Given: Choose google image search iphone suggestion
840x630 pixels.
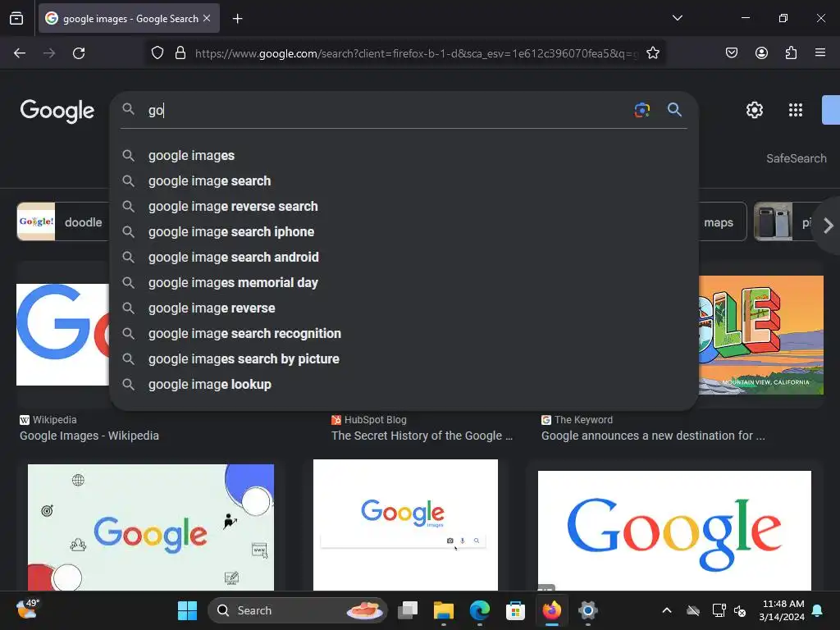Looking at the screenshot, I should pyautogui.click(x=404, y=232).
